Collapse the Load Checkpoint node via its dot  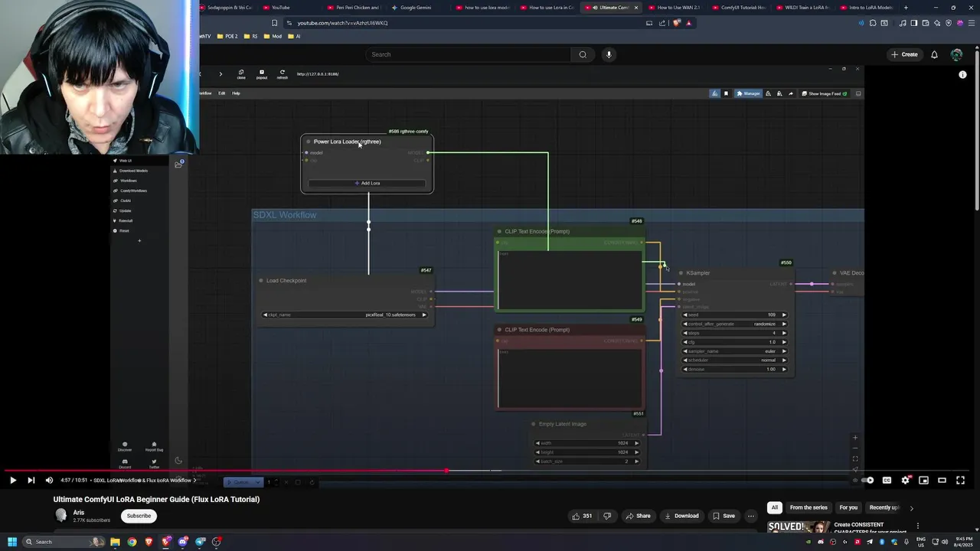coord(261,281)
